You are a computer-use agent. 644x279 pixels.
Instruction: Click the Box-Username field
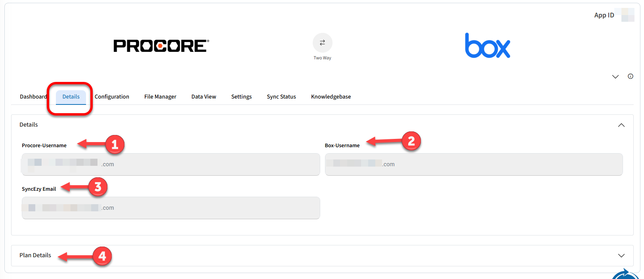[x=474, y=164]
